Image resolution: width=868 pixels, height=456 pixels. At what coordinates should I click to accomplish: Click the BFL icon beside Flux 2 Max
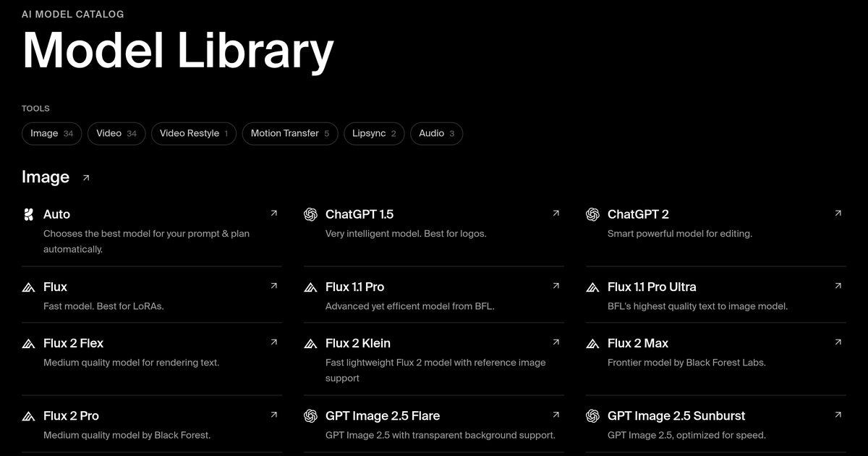(x=592, y=344)
